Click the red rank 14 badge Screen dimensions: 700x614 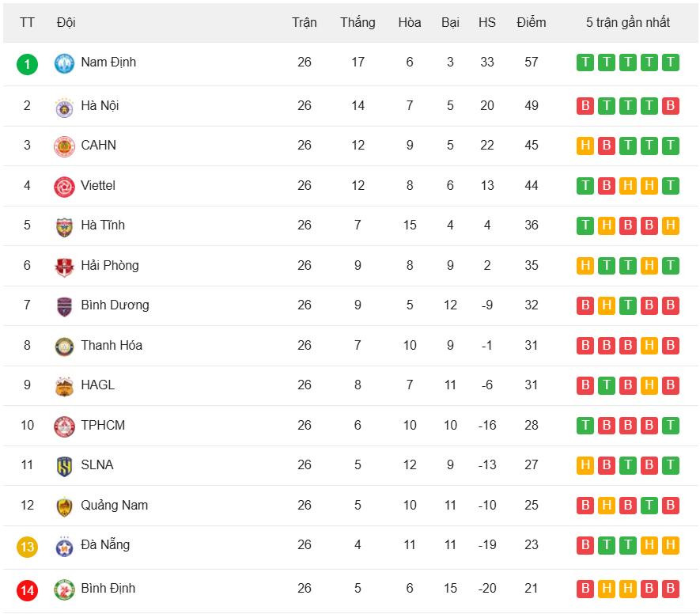[27, 590]
